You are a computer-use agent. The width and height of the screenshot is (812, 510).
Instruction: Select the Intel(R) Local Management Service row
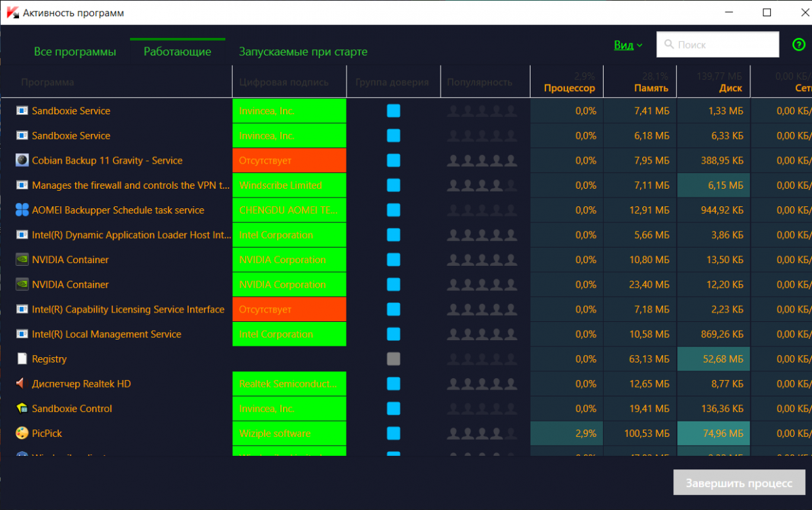106,334
